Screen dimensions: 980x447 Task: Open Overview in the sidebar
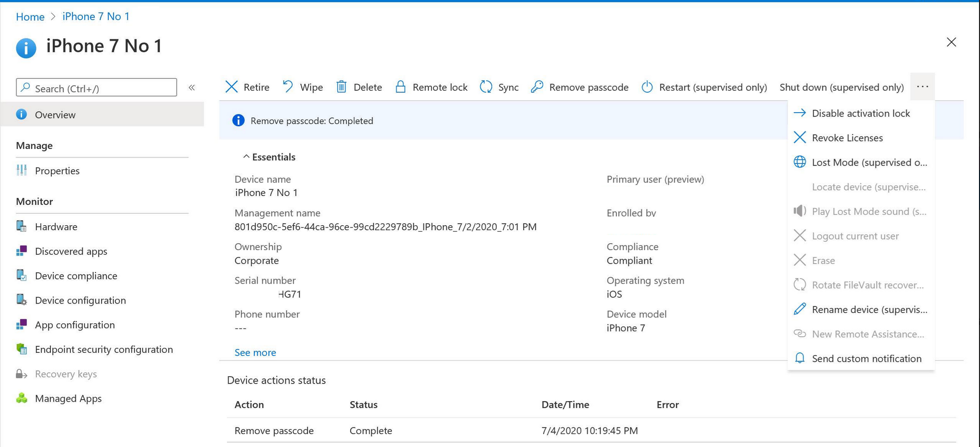click(102, 115)
